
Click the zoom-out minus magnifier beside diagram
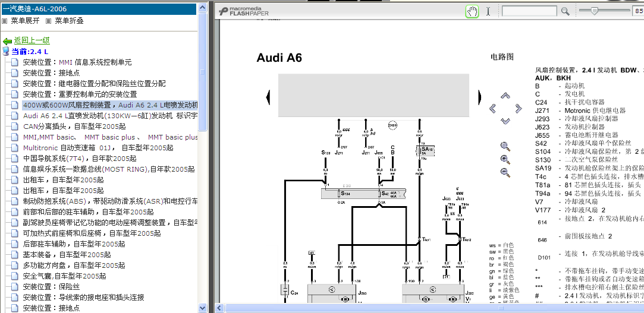505,173
